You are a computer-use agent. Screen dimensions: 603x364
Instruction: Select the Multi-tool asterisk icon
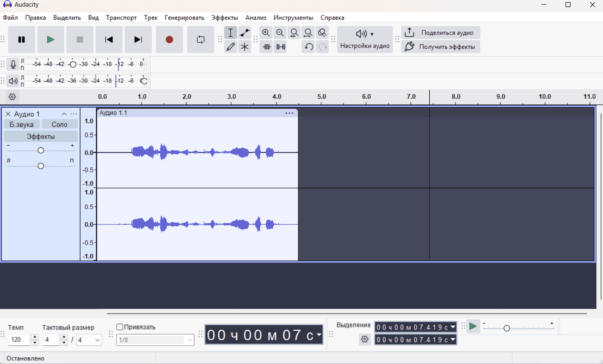coord(244,47)
